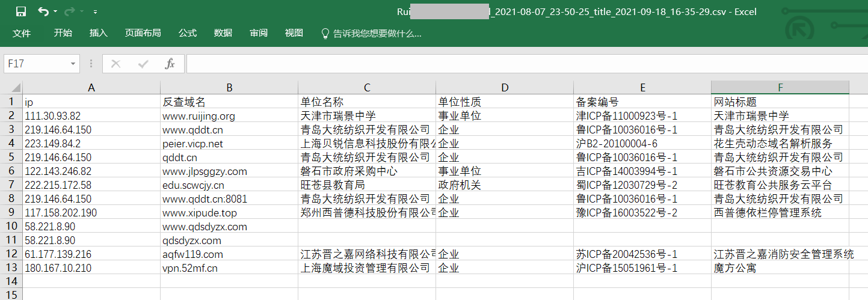The image size is (868, 300).
Task: Open the 数据 ribbon tab
Action: click(x=223, y=33)
